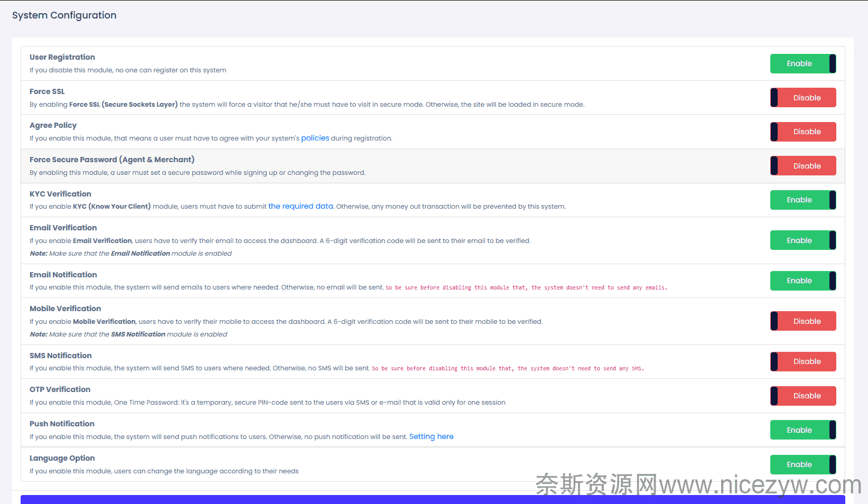Click the Email Notification heading
The height and width of the screenshot is (504, 868).
(x=63, y=275)
